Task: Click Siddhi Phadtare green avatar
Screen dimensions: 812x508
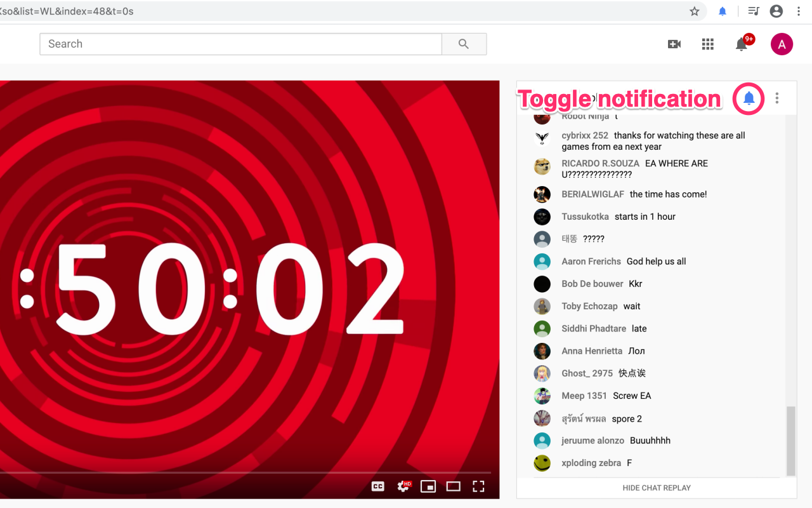Action: pyautogui.click(x=542, y=328)
